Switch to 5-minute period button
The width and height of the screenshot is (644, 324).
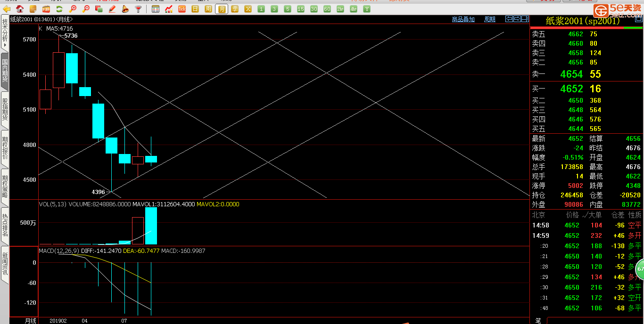[x=288, y=9]
